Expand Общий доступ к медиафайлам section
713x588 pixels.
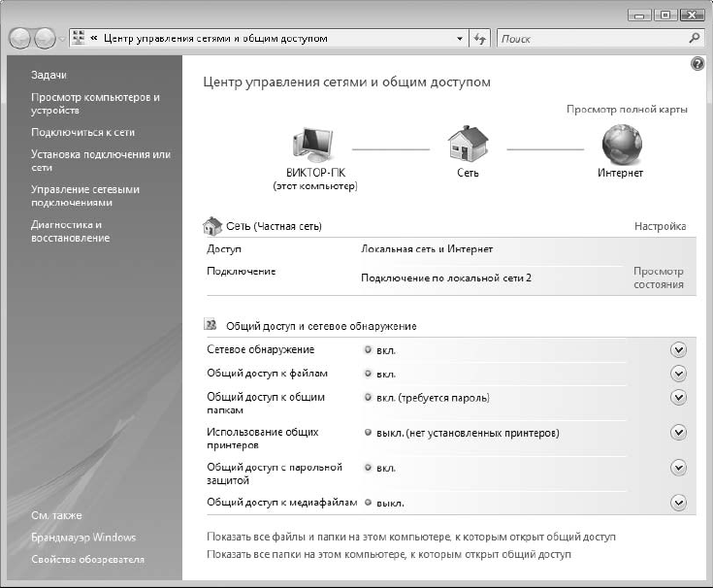tap(678, 503)
